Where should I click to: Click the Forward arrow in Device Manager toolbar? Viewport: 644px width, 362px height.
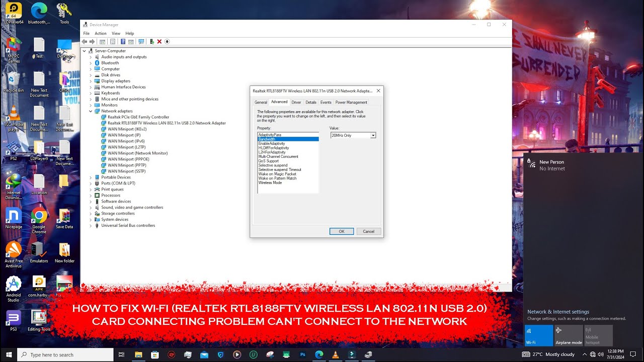pyautogui.click(x=92, y=41)
